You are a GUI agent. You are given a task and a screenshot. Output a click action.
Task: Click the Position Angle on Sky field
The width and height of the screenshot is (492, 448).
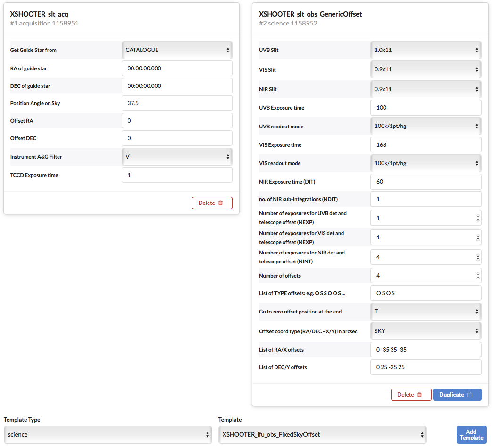(x=177, y=103)
